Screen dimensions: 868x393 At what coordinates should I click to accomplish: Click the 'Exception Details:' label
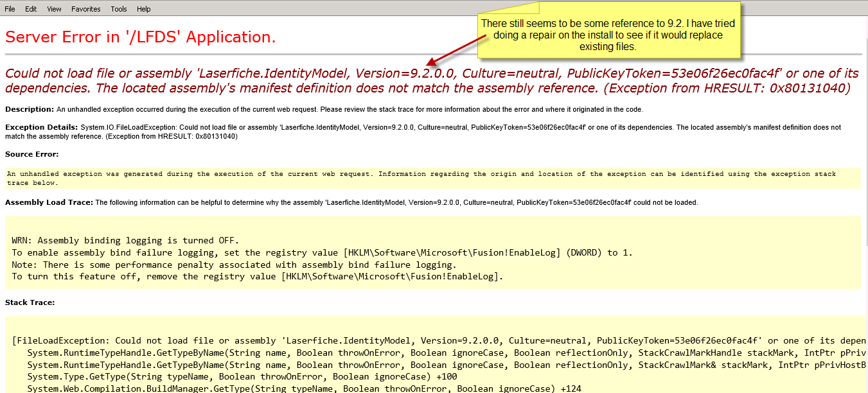tap(41, 127)
